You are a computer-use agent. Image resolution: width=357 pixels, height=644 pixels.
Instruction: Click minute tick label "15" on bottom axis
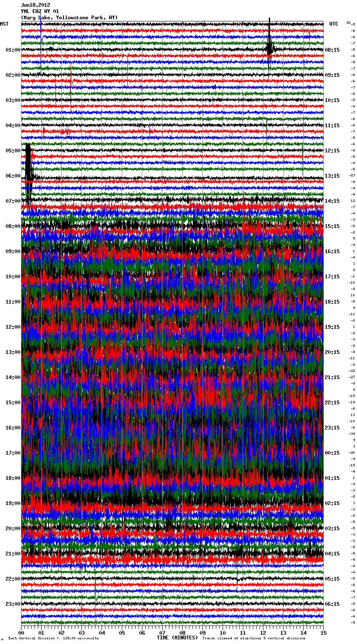323,633
